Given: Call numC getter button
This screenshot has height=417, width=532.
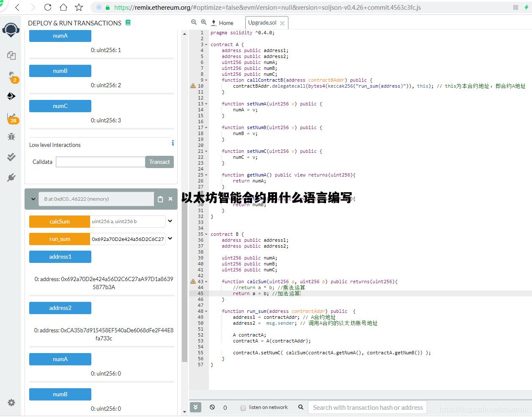Looking at the screenshot, I should click(x=60, y=106).
